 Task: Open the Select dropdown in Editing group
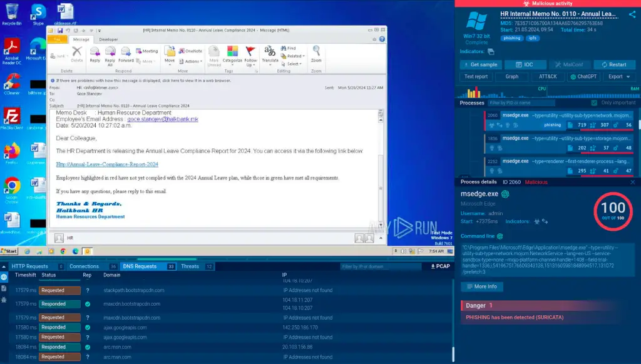[x=292, y=64]
